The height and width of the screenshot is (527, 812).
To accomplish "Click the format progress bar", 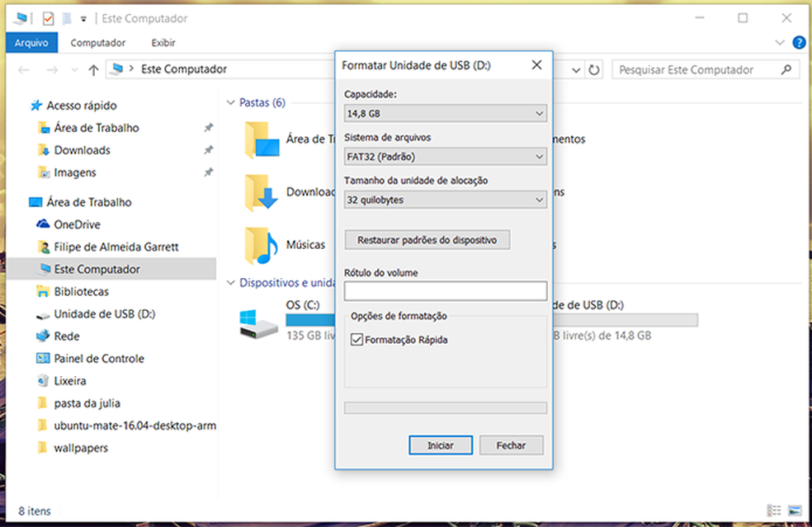I will coord(446,408).
